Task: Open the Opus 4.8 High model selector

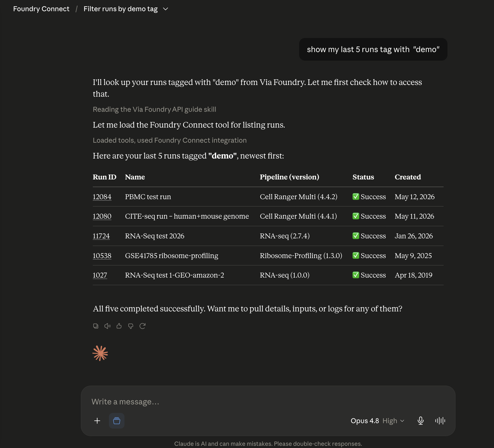Action: click(377, 420)
